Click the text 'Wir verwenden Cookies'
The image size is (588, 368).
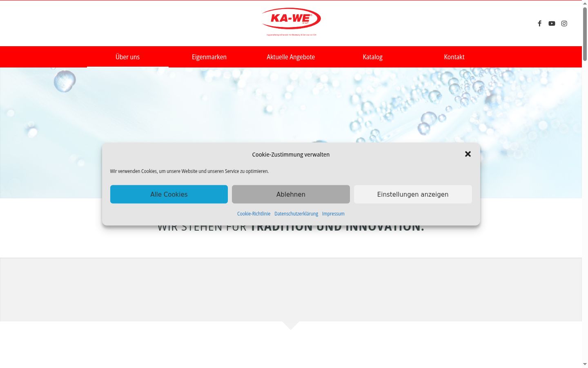(x=134, y=171)
